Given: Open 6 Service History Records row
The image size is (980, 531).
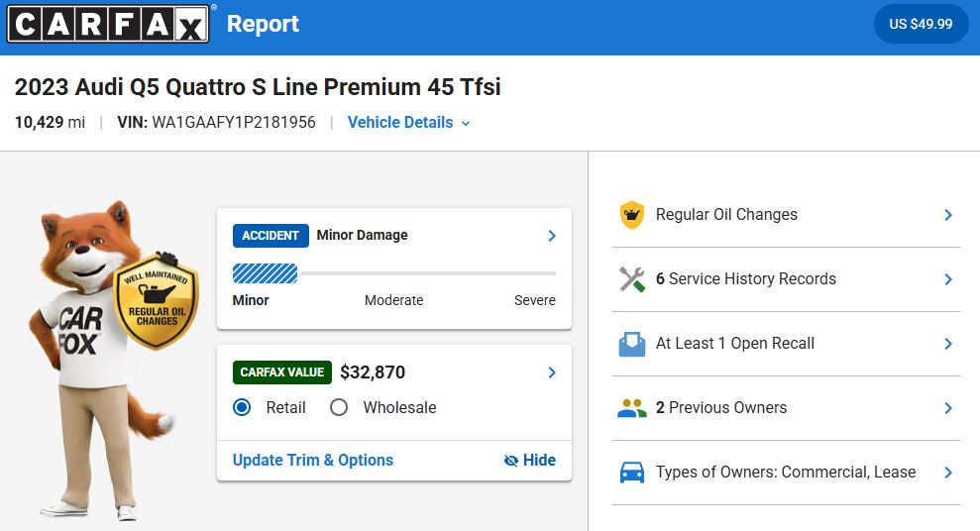Looking at the screenshot, I should click(x=786, y=279).
